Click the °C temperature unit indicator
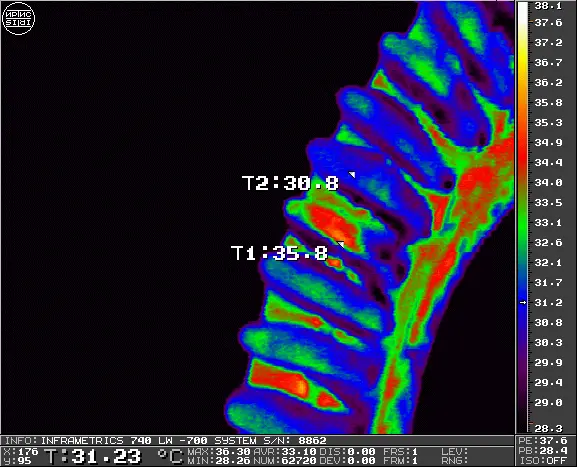This screenshot has width=577, height=467. tap(170, 456)
